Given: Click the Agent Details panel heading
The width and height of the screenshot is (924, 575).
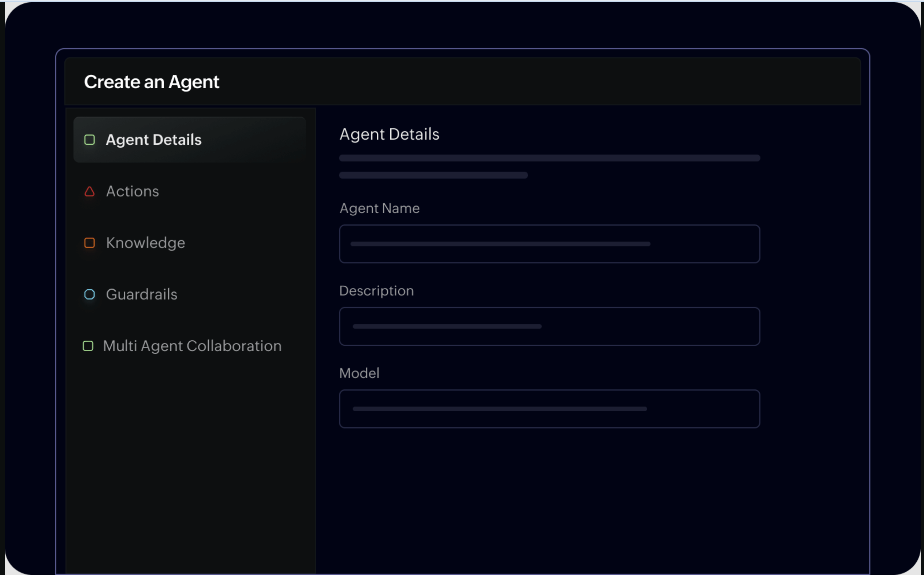Looking at the screenshot, I should pos(389,134).
